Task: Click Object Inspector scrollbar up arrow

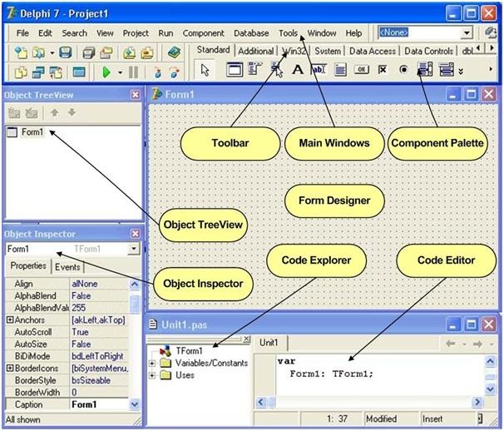Action: [x=135, y=284]
